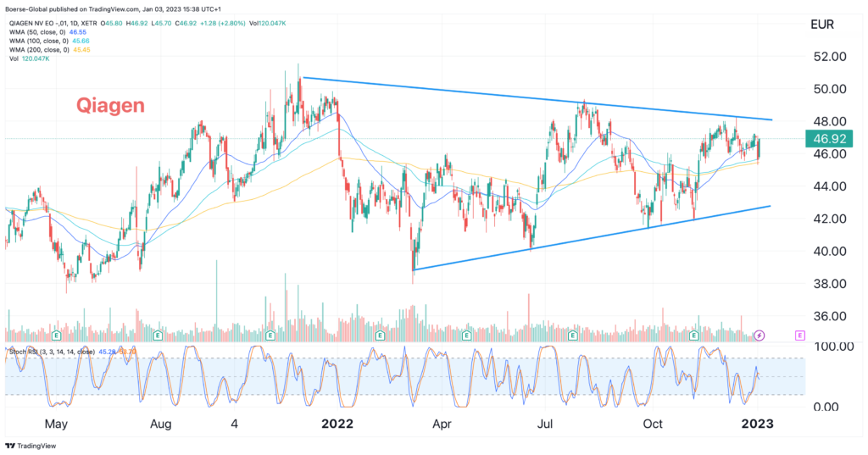Click the 2022 label on time axis

coord(337,424)
